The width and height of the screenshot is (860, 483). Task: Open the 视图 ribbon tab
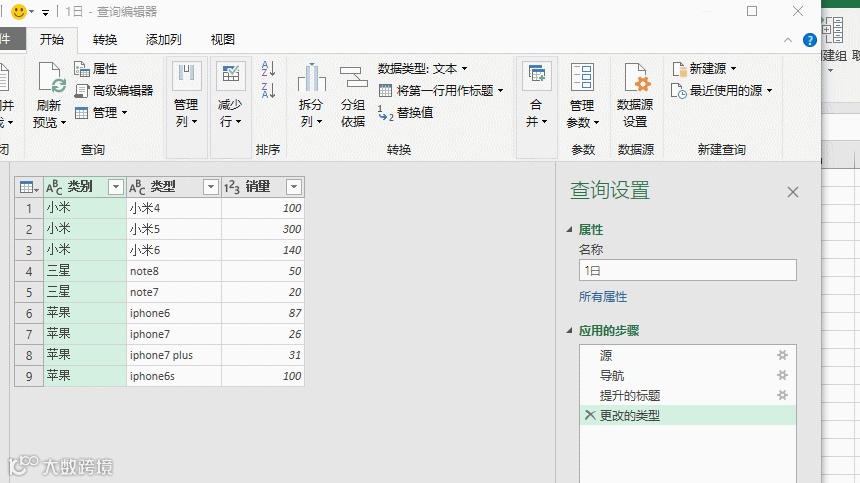[223, 39]
